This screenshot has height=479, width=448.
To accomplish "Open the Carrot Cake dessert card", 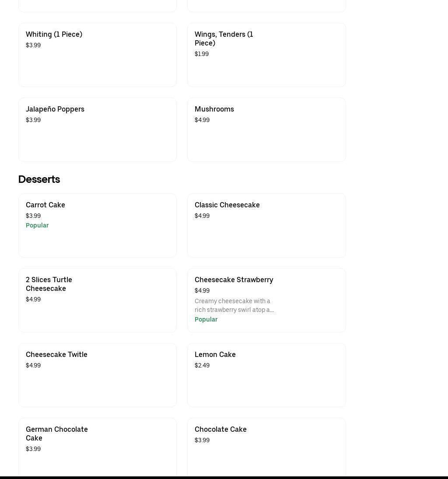I will 98,225.
